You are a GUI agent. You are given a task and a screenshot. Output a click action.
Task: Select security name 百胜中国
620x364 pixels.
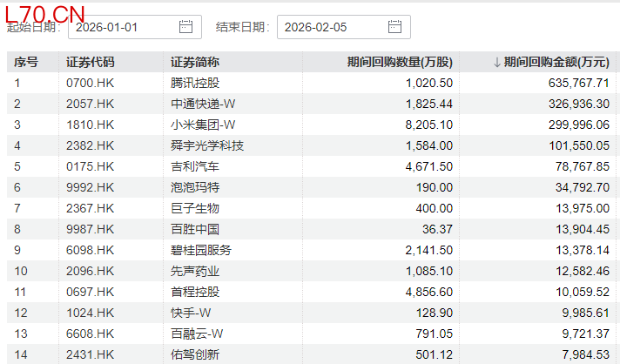tap(195, 229)
